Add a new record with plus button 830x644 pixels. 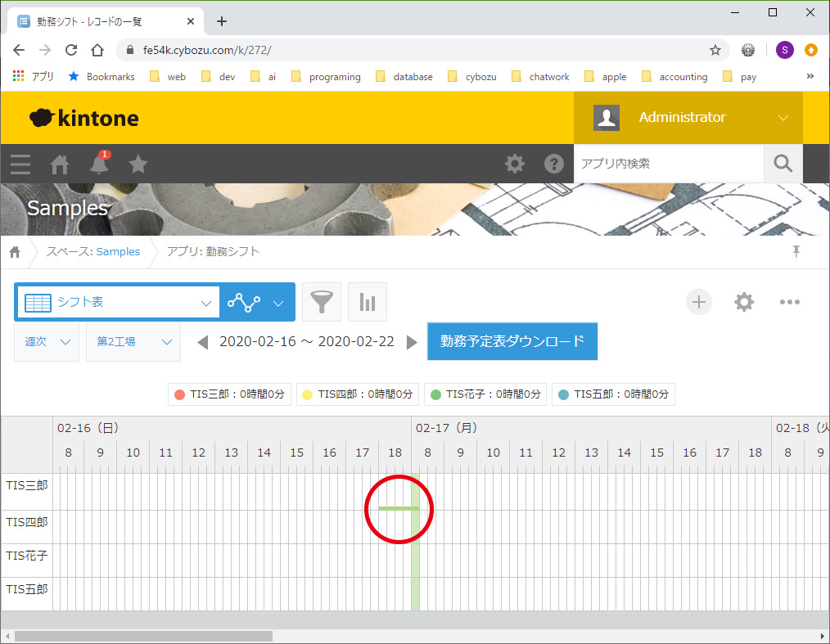point(699,302)
